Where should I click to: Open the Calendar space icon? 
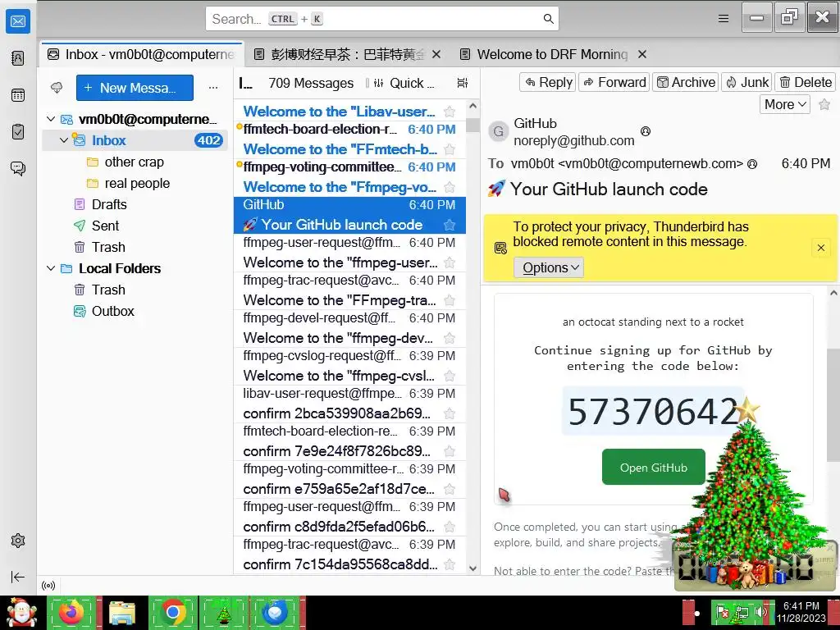click(x=18, y=95)
